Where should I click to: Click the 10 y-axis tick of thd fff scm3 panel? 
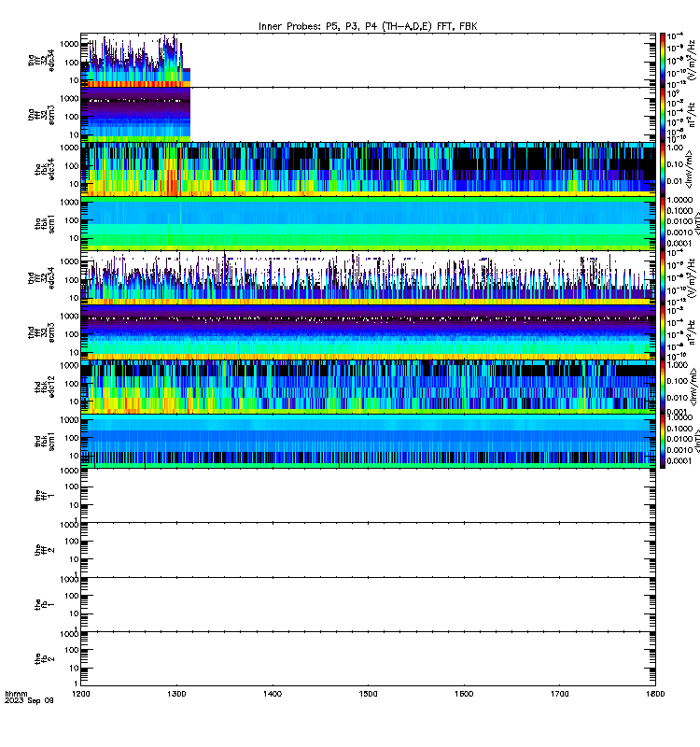[74, 353]
